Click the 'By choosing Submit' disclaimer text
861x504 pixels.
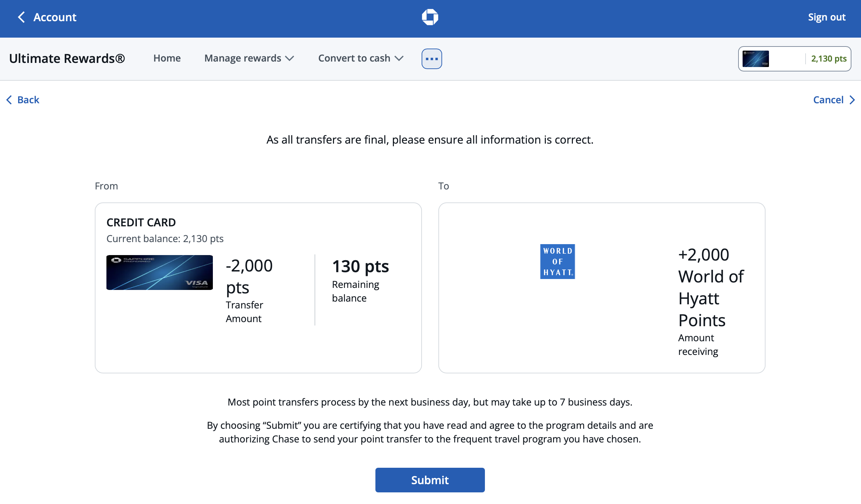click(x=430, y=432)
